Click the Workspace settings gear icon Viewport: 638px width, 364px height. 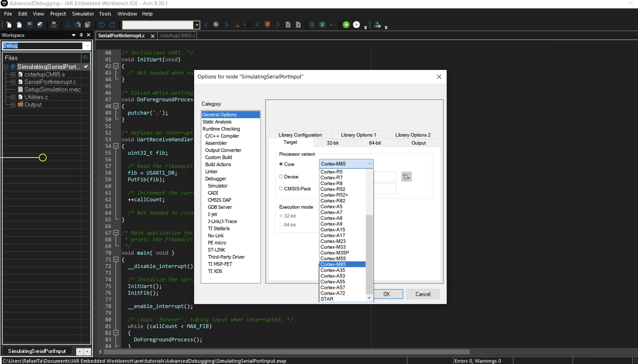click(85, 58)
